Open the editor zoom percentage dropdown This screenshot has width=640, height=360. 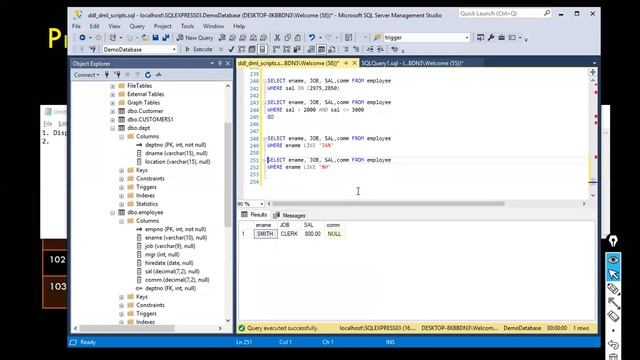click(x=262, y=204)
